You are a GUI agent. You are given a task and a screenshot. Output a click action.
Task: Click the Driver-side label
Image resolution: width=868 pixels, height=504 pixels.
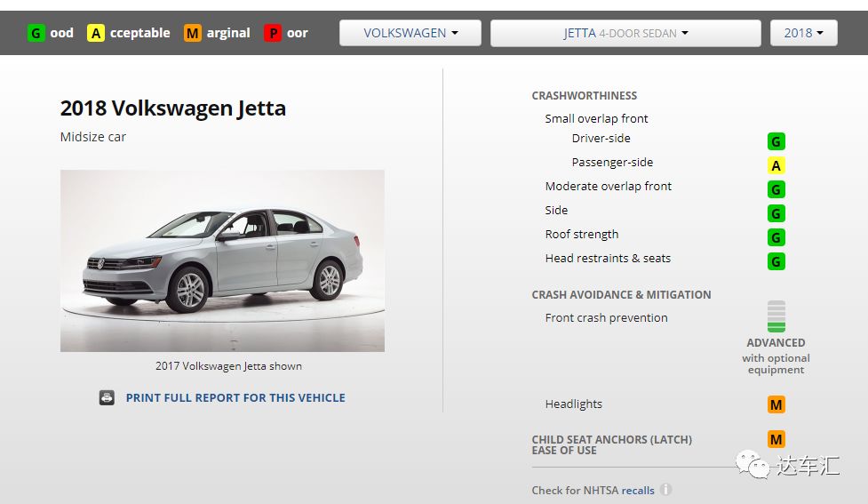pos(601,138)
